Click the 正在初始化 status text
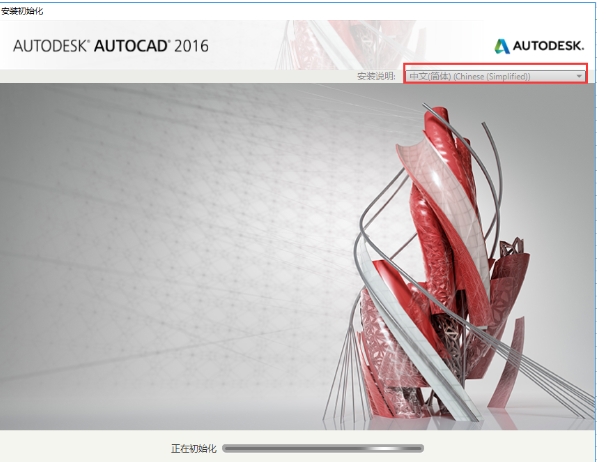The image size is (606, 462). (x=194, y=448)
